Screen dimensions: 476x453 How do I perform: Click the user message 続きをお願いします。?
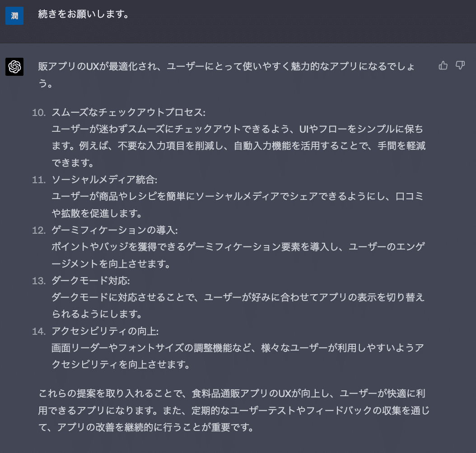(84, 15)
